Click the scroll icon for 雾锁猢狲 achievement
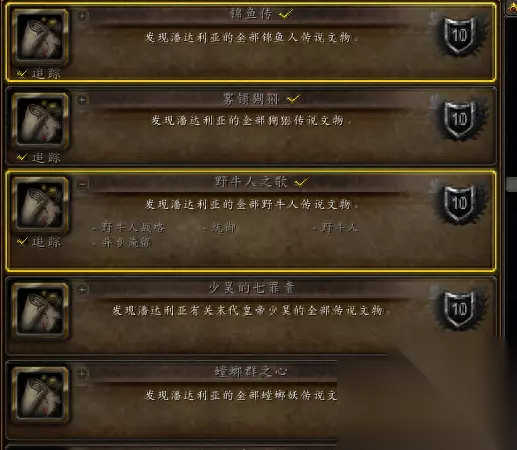This screenshot has height=450, width=517. tap(40, 121)
